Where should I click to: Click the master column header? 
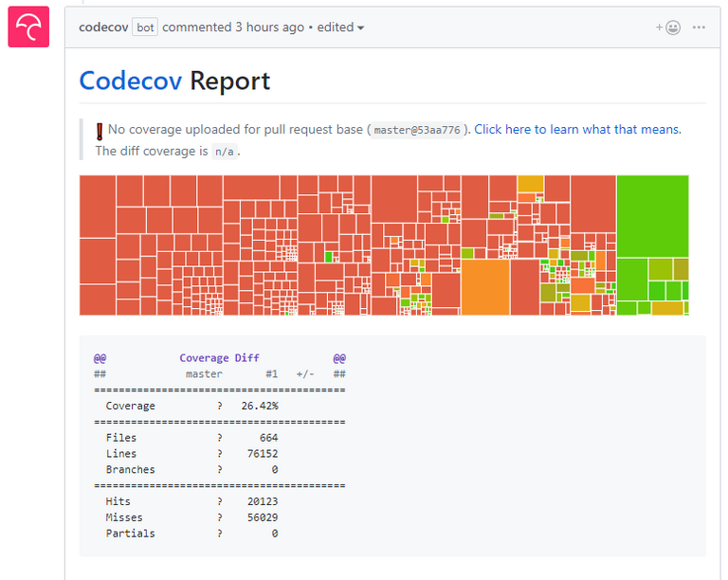204,374
